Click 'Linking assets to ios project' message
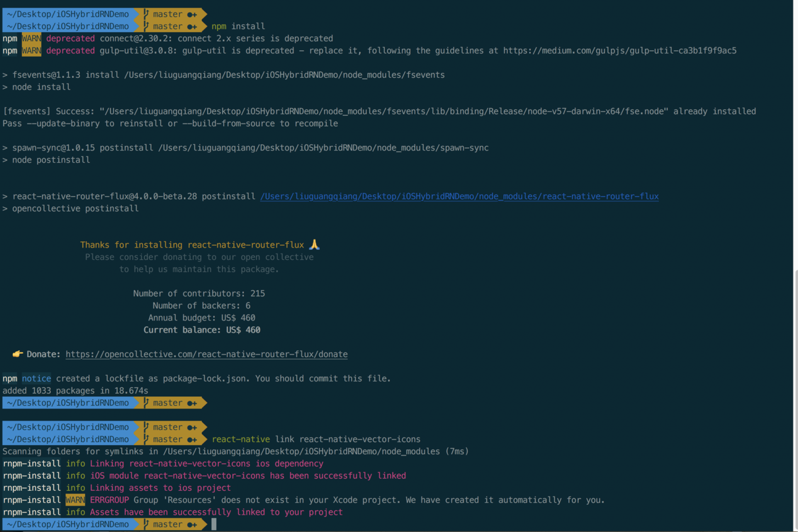Screen dimensions: 798x532 pyautogui.click(x=160, y=488)
